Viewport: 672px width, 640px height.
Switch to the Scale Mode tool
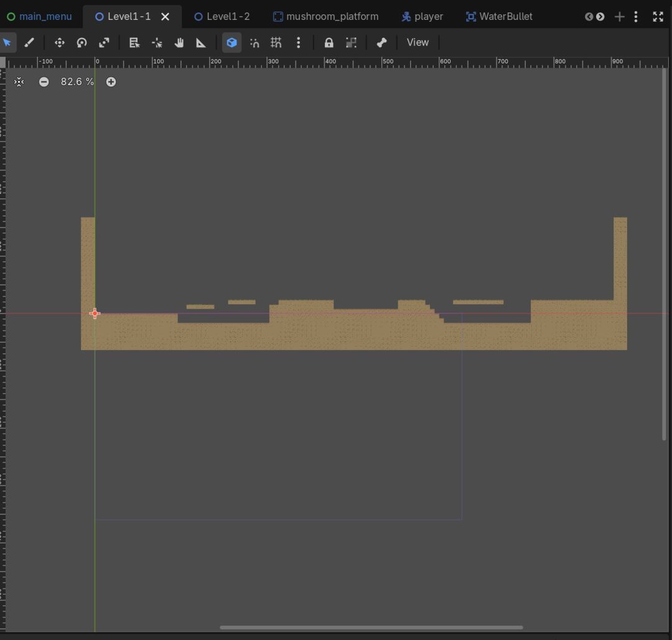pyautogui.click(x=104, y=42)
